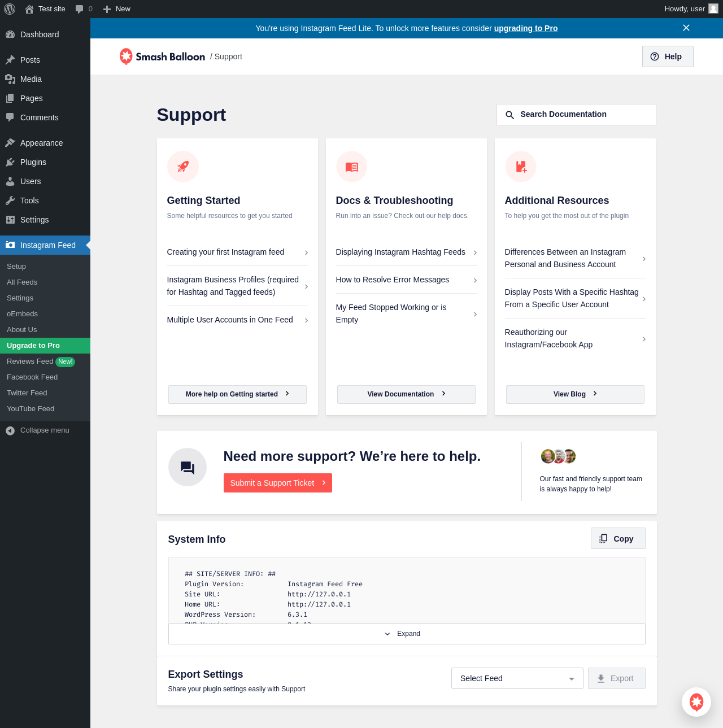The height and width of the screenshot is (728, 723).
Task: Open Media in the sidebar
Action: pos(45,79)
